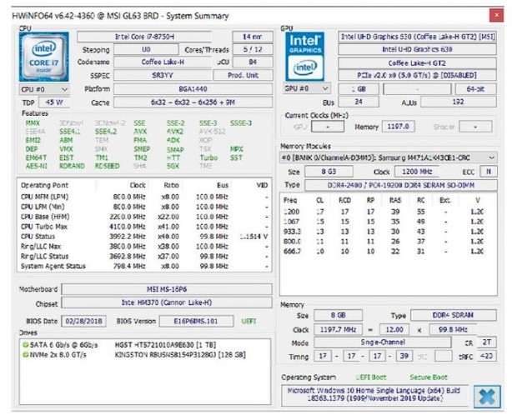Open the CPU #0 selector dropdown
512x420 pixels.
[x=42, y=89]
